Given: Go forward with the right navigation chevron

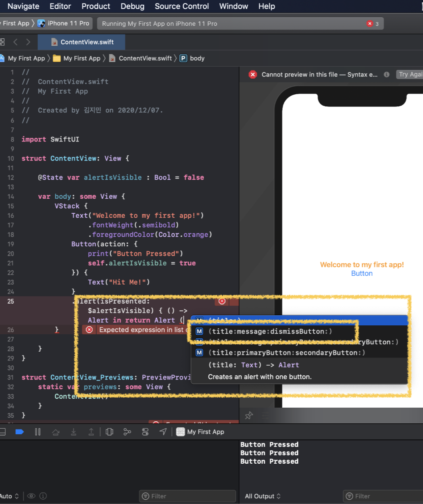Looking at the screenshot, I should [x=28, y=42].
